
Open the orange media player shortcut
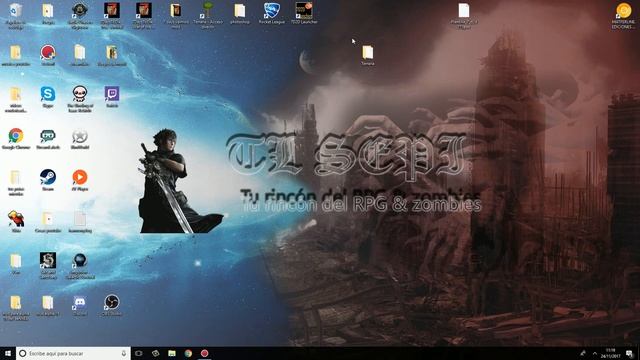point(80,177)
